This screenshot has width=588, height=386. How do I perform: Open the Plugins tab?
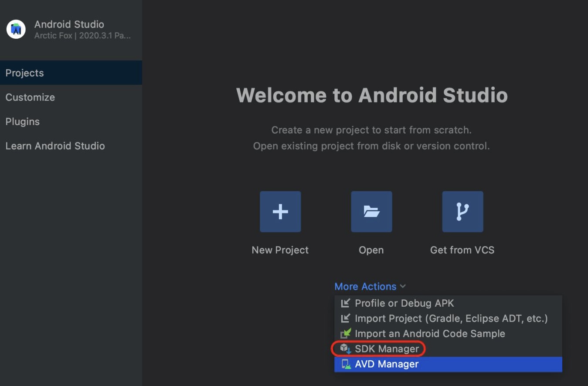71,122
